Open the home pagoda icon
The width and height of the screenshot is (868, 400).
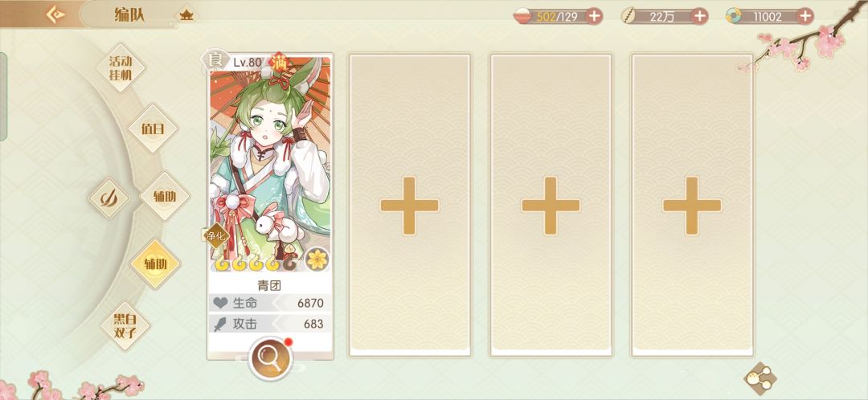(x=186, y=15)
